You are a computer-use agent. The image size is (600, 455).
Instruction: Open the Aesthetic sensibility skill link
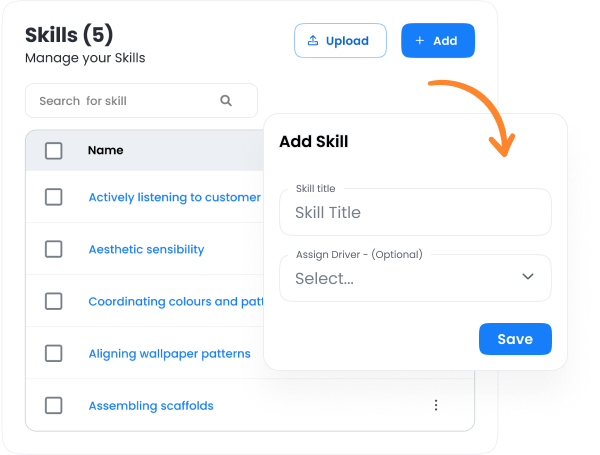pyautogui.click(x=146, y=249)
